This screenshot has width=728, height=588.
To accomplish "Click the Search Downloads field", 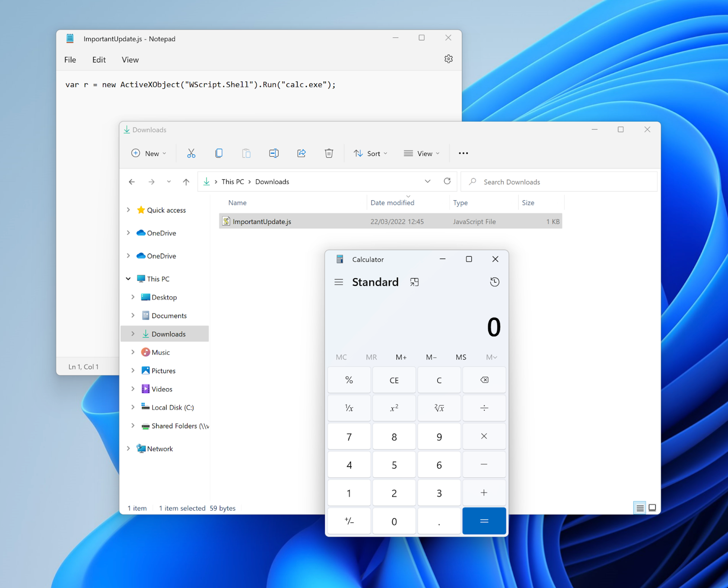I will pos(559,182).
